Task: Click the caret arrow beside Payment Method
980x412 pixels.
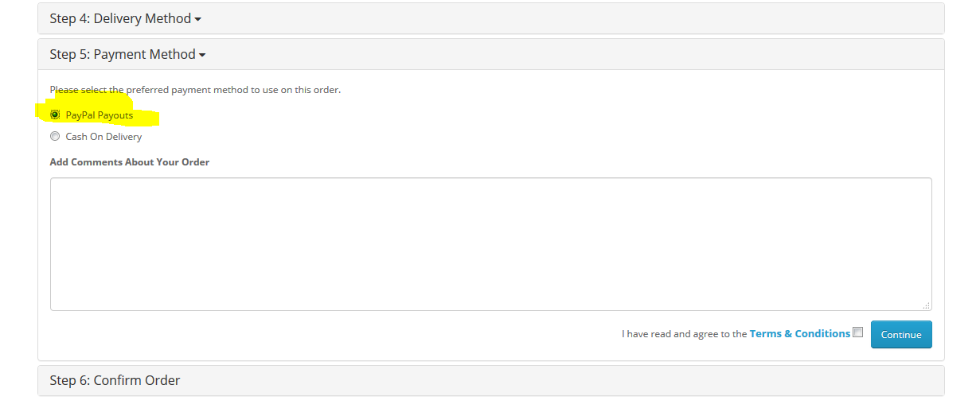Action: (202, 56)
